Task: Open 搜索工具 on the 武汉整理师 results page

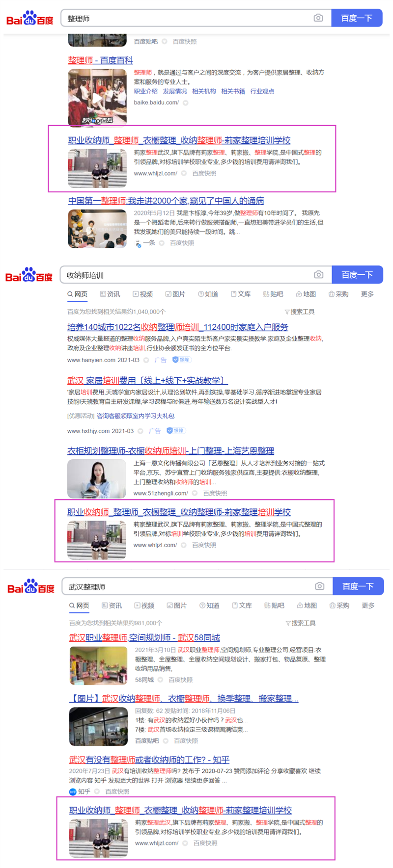Action: coord(301,623)
